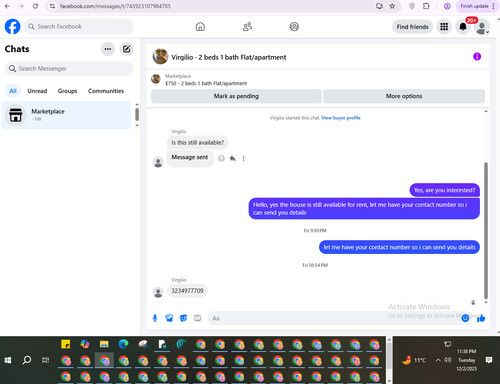The width and height of the screenshot is (500, 384).
Task: Go back in the browser
Action: (x=7, y=6)
